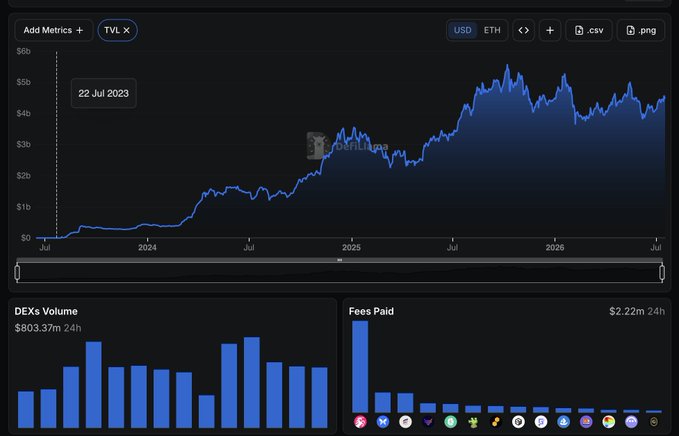Screen dimensions: 679x436
Task: Switch chart denomination to ETH
Action: click(492, 30)
